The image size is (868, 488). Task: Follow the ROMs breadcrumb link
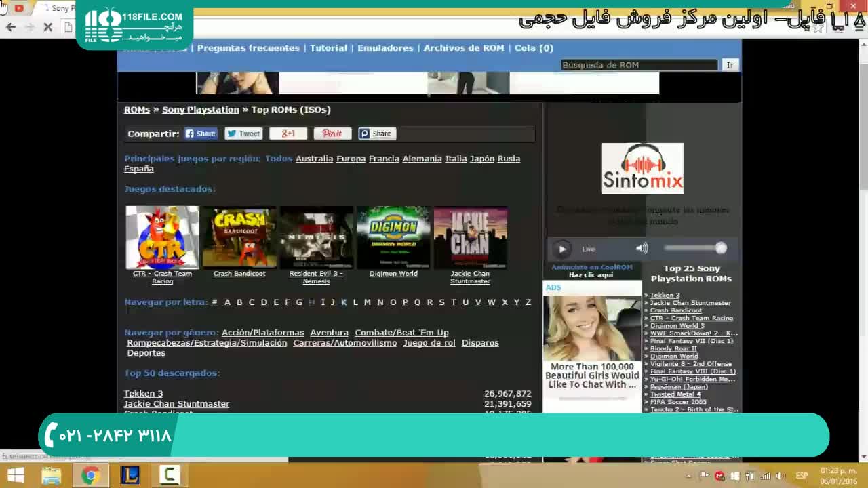[137, 110]
